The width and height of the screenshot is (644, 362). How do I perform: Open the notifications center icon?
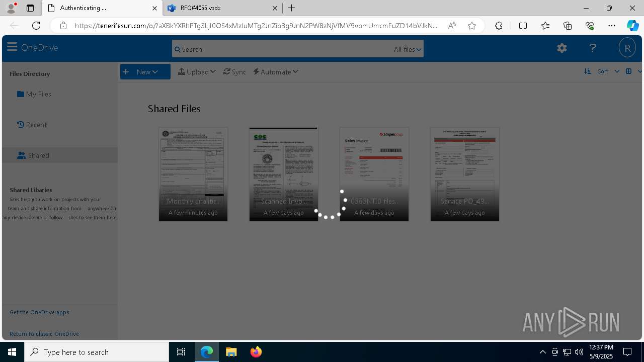627,352
